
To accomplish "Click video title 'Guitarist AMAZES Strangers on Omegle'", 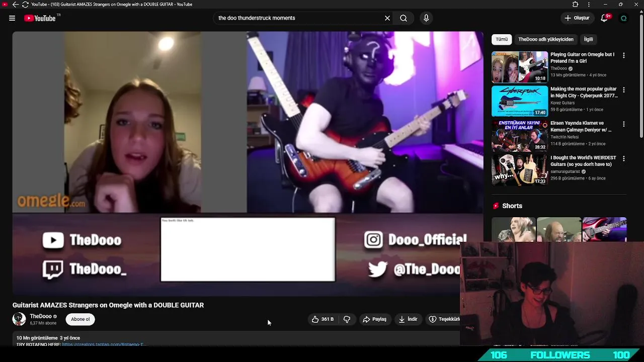I will (x=108, y=305).
